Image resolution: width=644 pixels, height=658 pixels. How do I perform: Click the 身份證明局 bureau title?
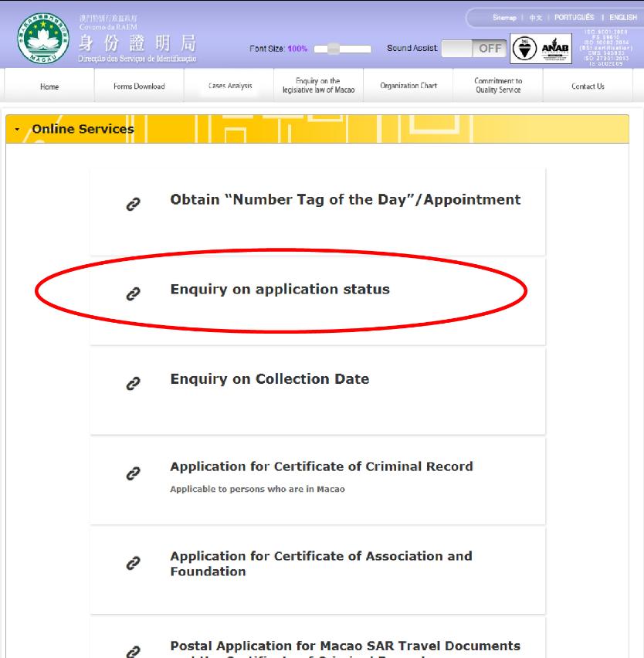point(137,43)
